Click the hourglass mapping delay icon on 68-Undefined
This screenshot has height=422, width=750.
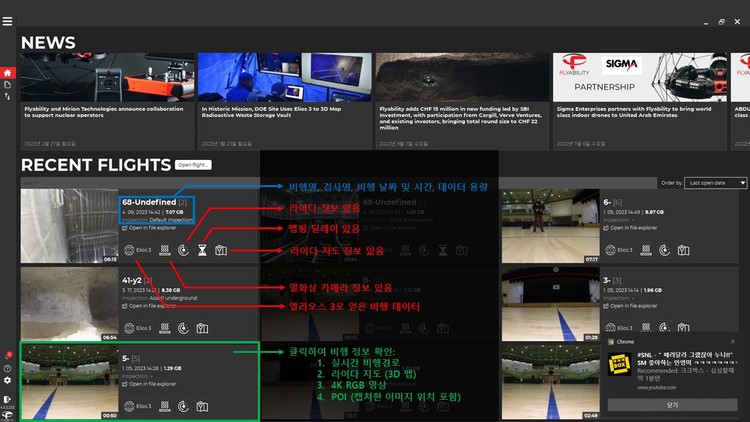click(x=202, y=250)
